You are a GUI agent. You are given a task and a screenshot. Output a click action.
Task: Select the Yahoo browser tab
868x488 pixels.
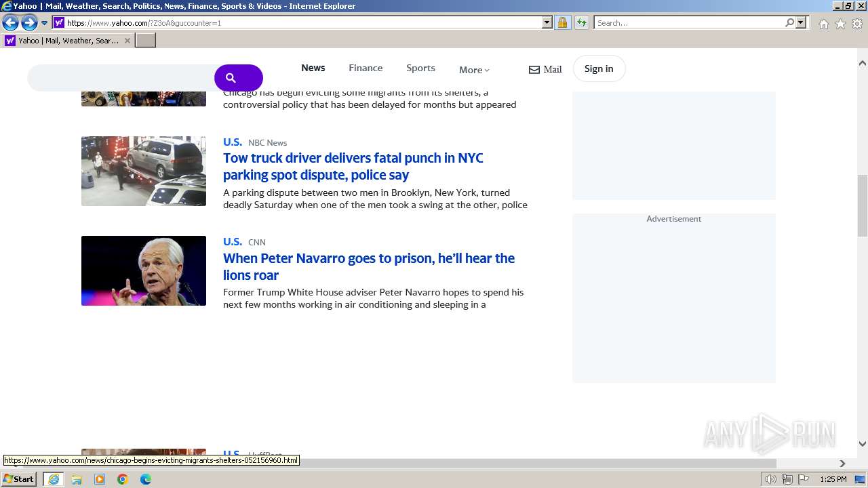click(x=68, y=41)
